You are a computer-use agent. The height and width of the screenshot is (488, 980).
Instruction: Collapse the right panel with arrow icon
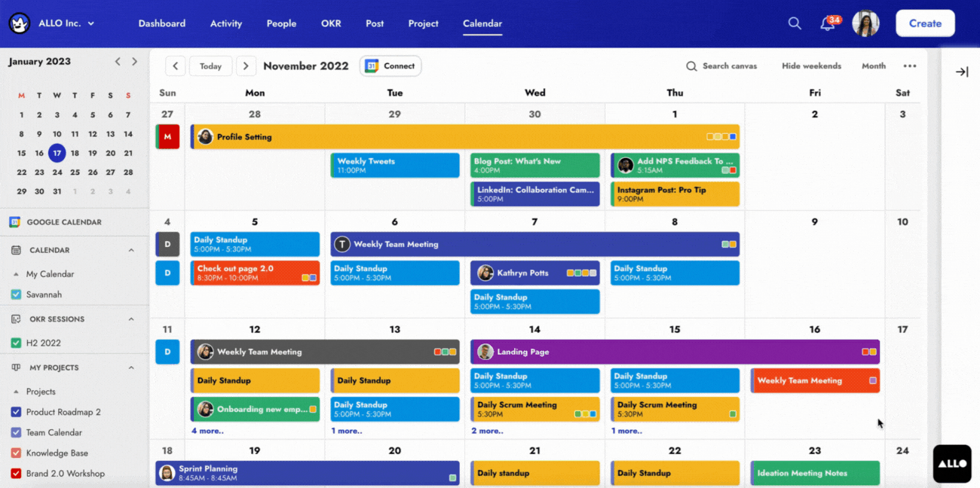click(x=962, y=72)
